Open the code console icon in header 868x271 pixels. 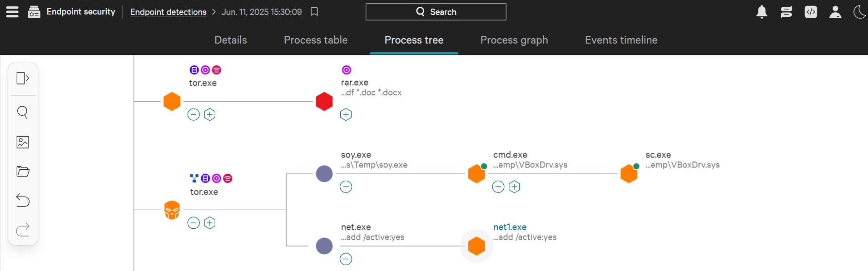811,12
